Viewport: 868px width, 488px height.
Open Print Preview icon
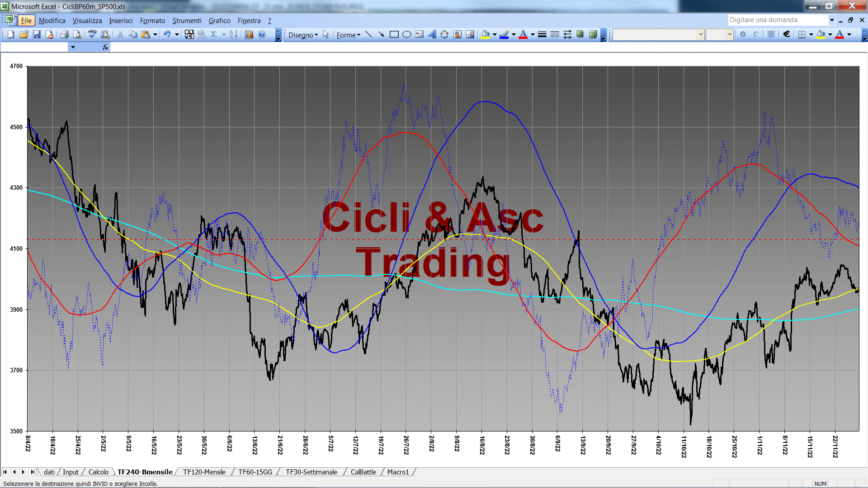[77, 34]
